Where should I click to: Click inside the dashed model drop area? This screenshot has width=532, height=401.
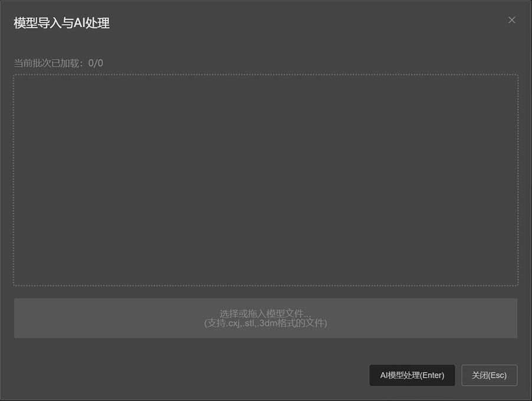pyautogui.click(x=265, y=180)
